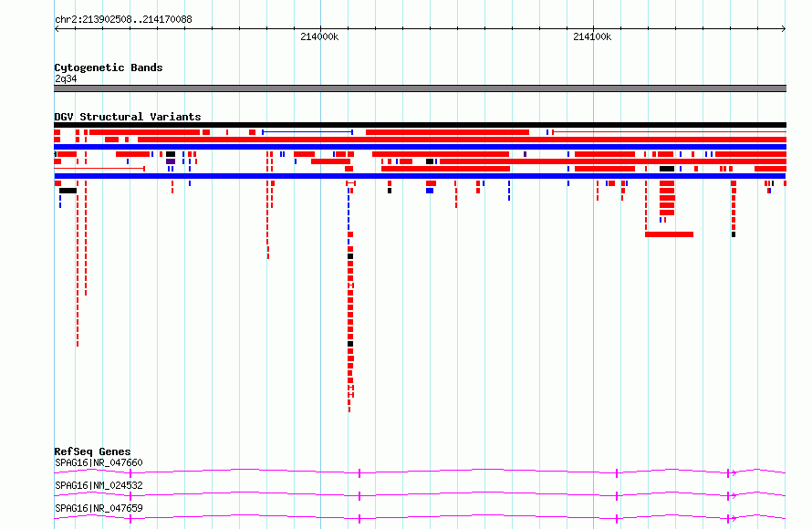Select the full-width black variant bar
The height and width of the screenshot is (529, 812).
click(x=420, y=125)
